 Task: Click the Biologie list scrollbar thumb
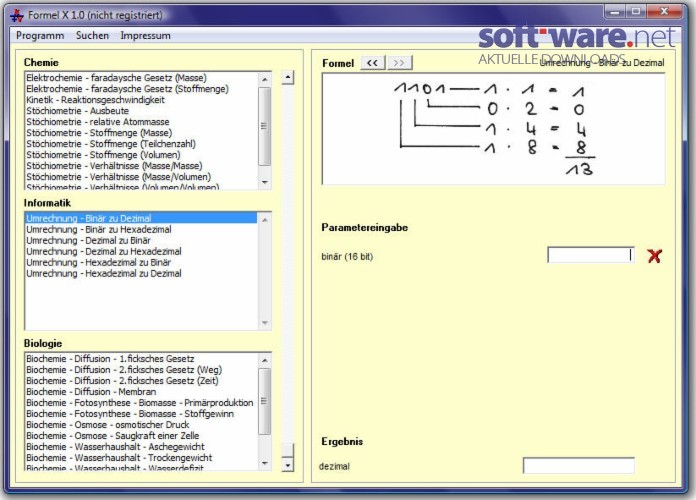[x=265, y=401]
